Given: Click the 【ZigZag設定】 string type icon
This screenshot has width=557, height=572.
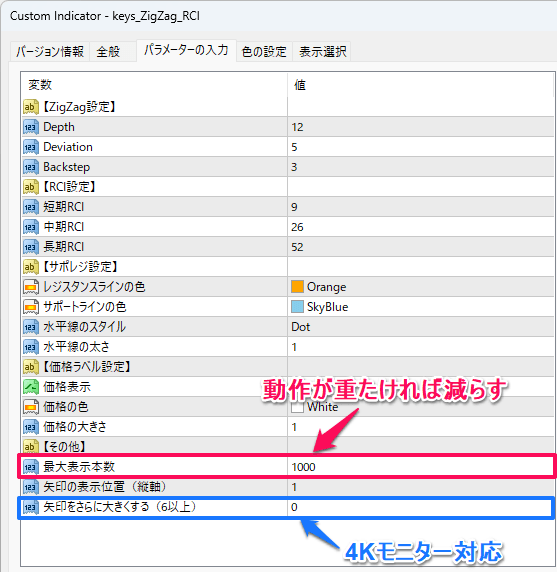Looking at the screenshot, I should pyautogui.click(x=31, y=107).
